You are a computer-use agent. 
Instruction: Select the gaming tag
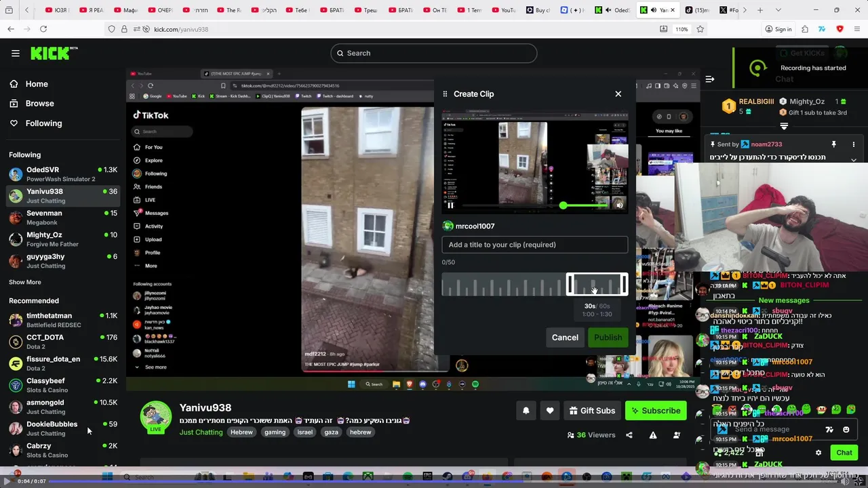(x=275, y=432)
